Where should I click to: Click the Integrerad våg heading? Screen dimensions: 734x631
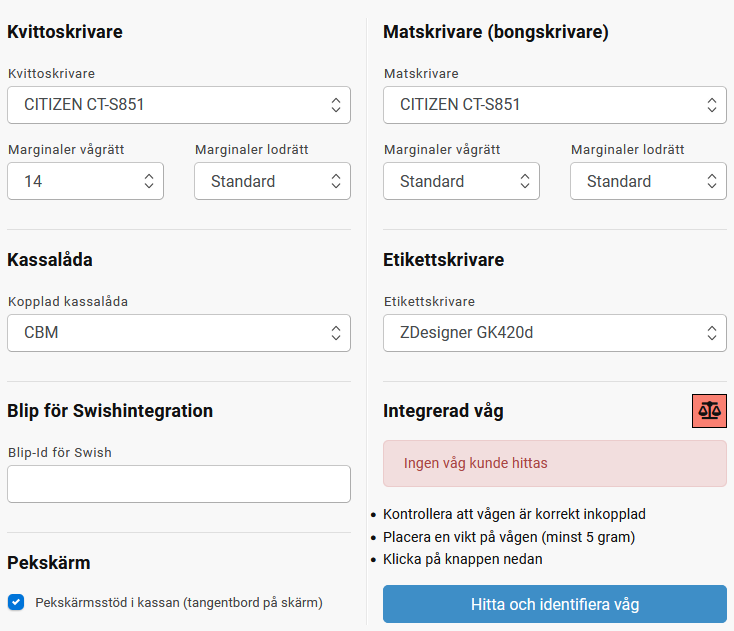(x=443, y=411)
